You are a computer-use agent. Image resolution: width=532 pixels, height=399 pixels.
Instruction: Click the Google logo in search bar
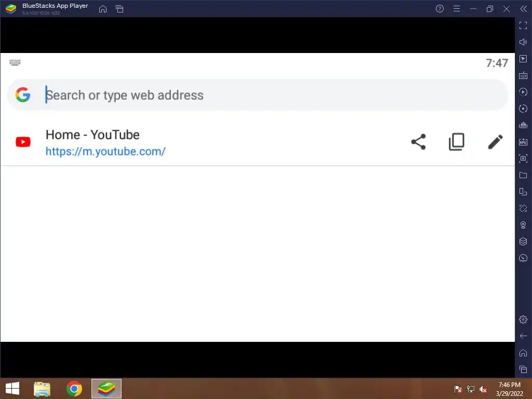tap(23, 95)
